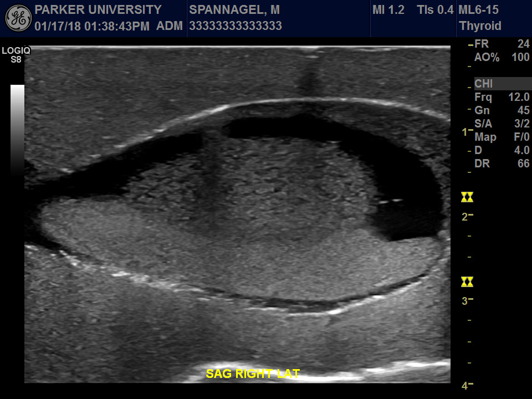Click the PARKER UNIVERSITY institution name
The height and width of the screenshot is (399, 532).
point(98,9)
